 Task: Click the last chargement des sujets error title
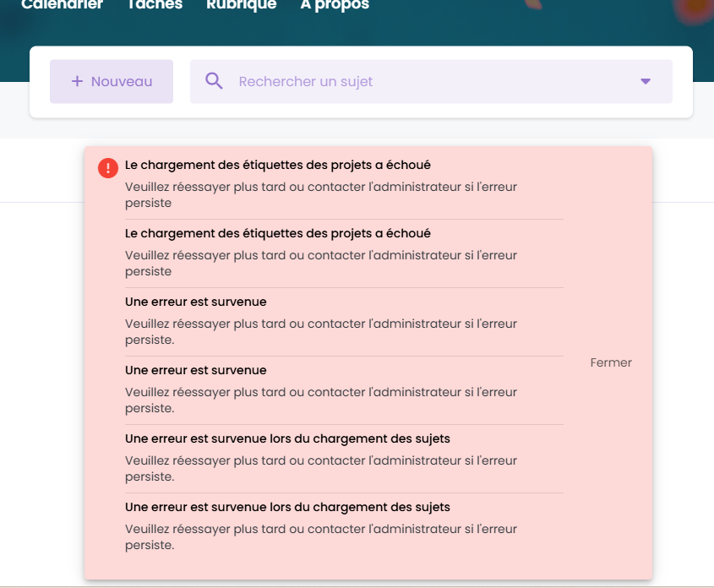[287, 507]
